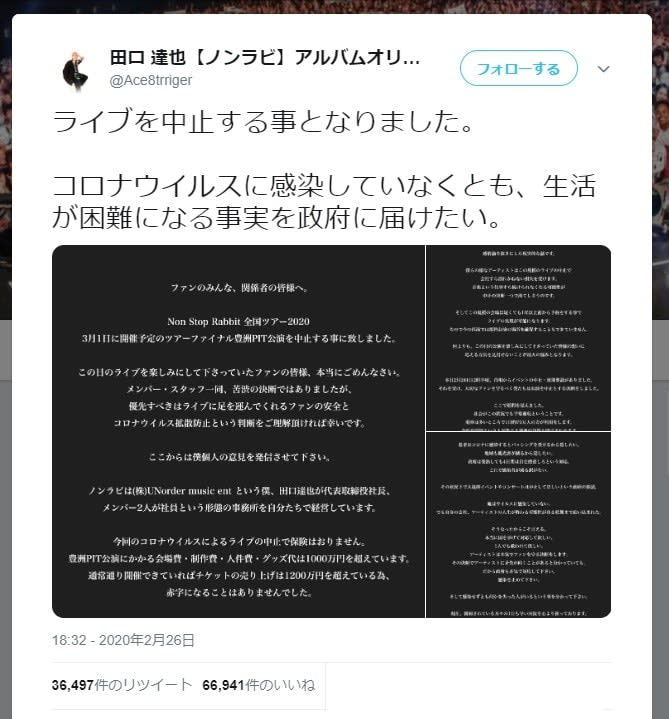Select the line が困難になる事実を政府に届けたい。
The image size is (669, 719).
tap(277, 217)
